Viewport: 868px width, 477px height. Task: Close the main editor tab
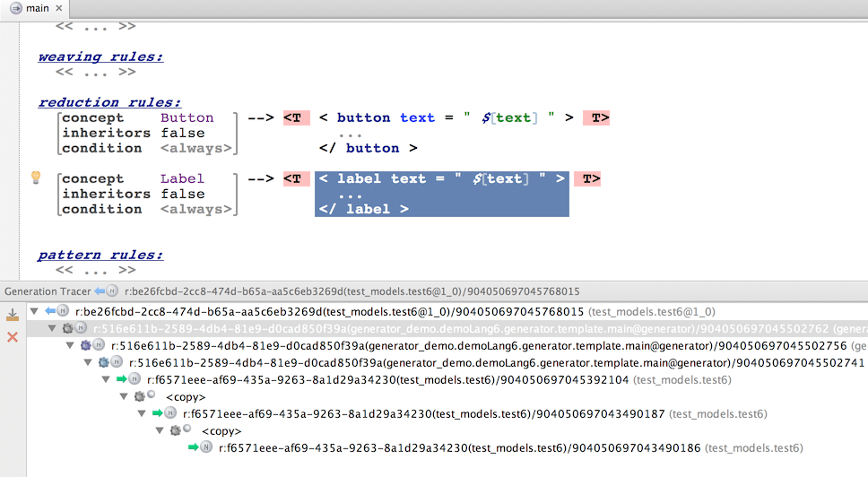[x=62, y=8]
